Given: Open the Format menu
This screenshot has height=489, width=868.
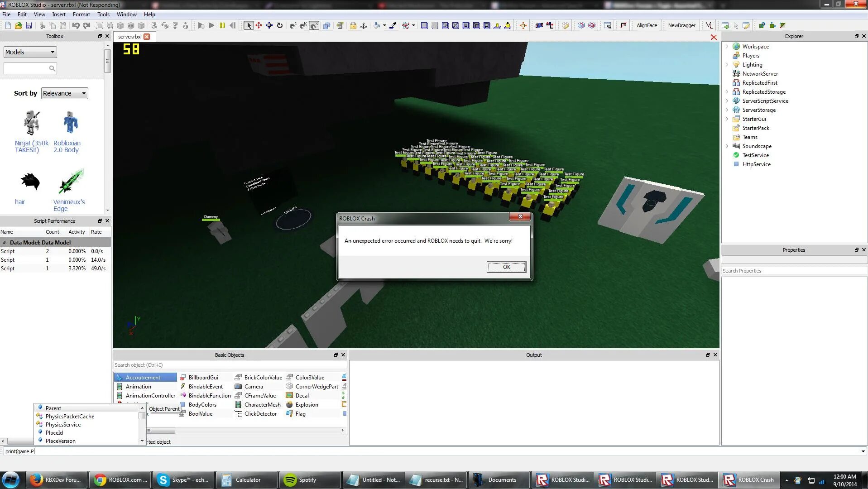Looking at the screenshot, I should tap(82, 14).
